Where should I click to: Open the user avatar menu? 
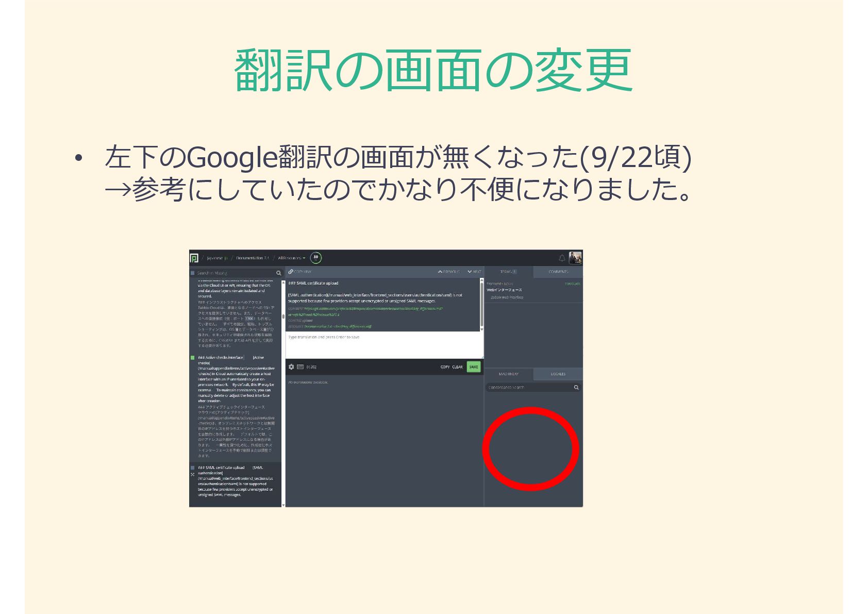coord(575,257)
